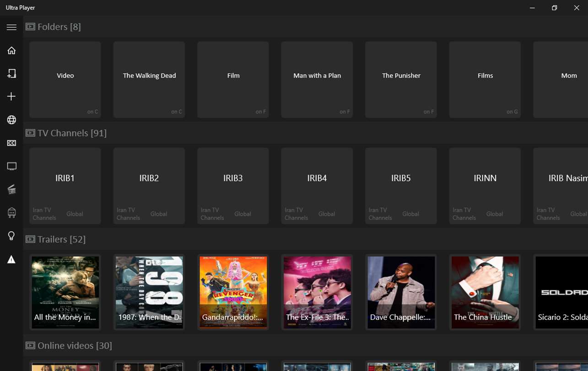Image resolution: width=588 pixels, height=371 pixels.
Task: Open the Online videos [30] section
Action: point(75,345)
